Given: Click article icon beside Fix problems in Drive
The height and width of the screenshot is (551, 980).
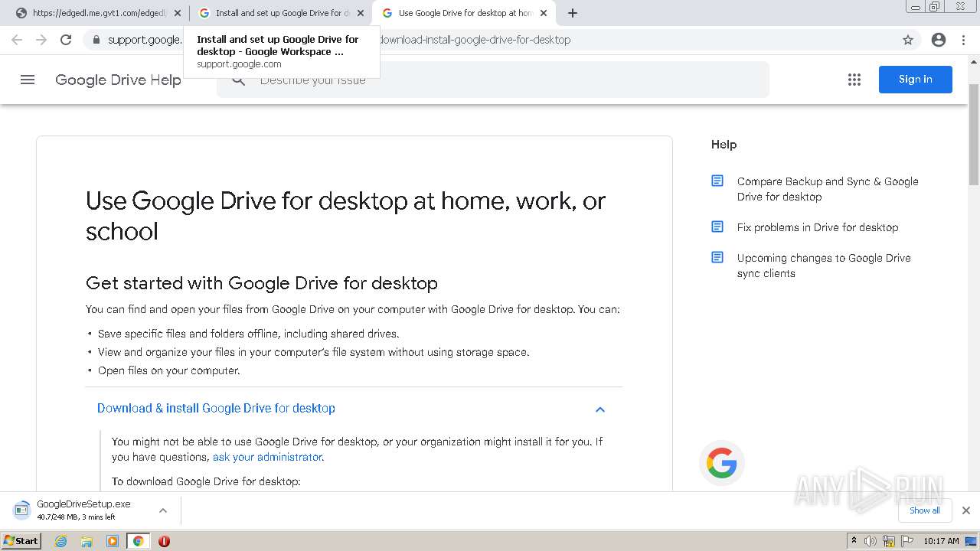Looking at the screenshot, I should tap(717, 227).
